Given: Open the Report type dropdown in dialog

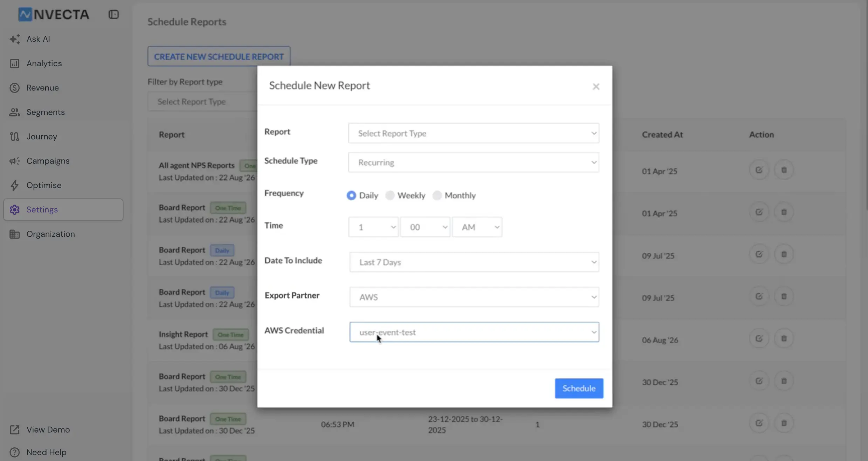Looking at the screenshot, I should (474, 133).
